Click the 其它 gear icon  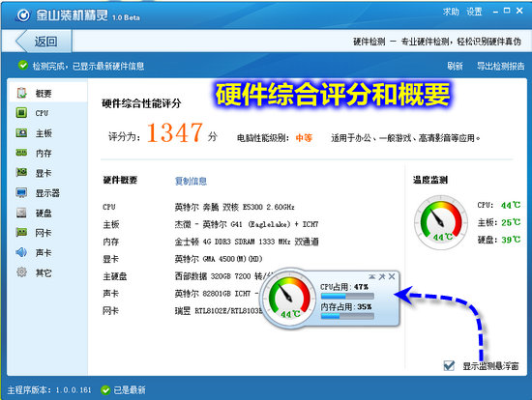[21, 272]
